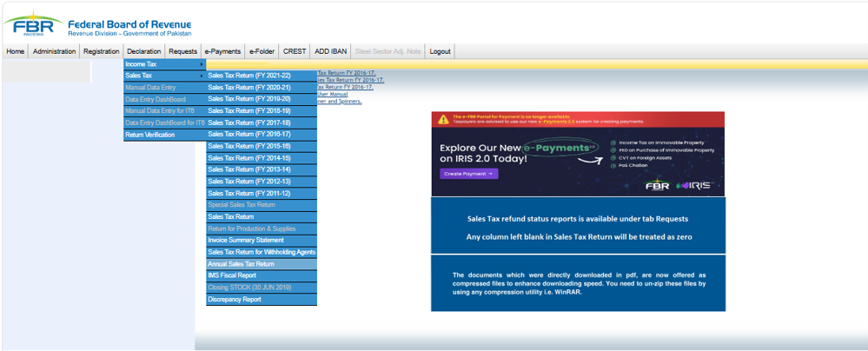Select Data Entry DashBoard option
The height and width of the screenshot is (351, 868).
click(x=164, y=99)
